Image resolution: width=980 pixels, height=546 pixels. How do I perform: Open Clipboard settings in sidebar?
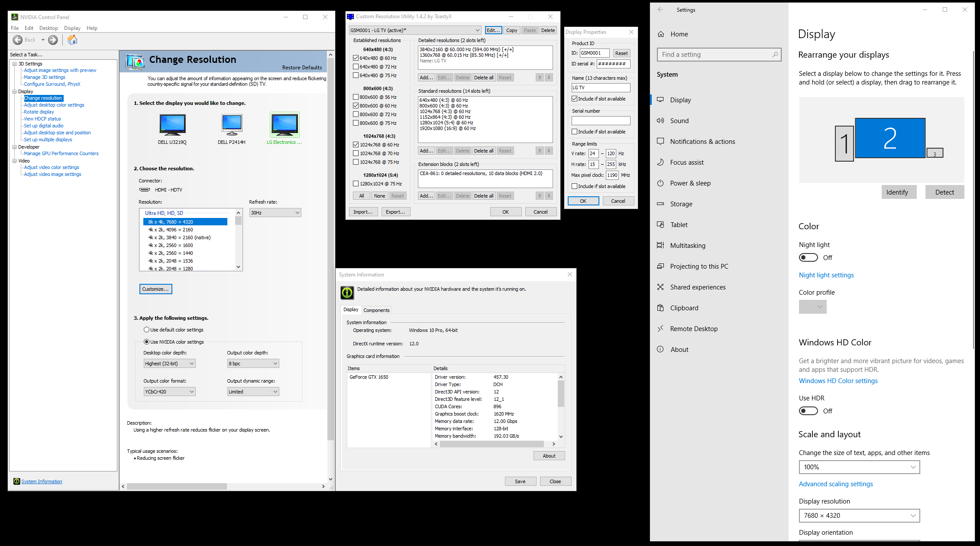(684, 308)
